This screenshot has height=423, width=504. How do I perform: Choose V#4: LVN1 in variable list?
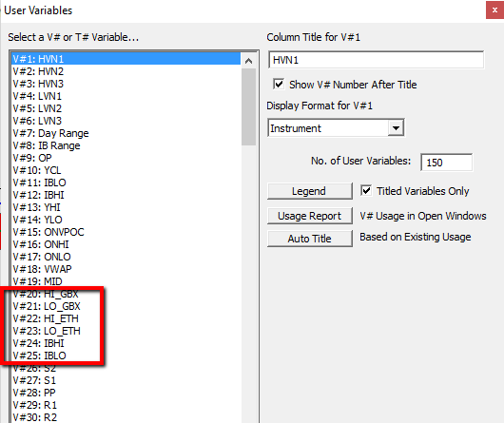pyautogui.click(x=126, y=96)
